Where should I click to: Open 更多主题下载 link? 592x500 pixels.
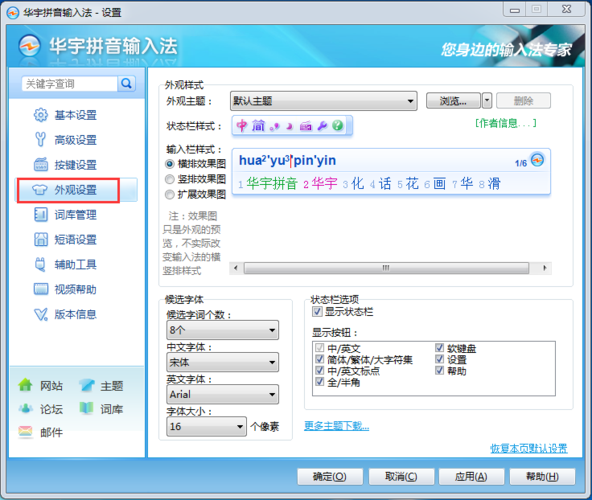pyautogui.click(x=336, y=426)
